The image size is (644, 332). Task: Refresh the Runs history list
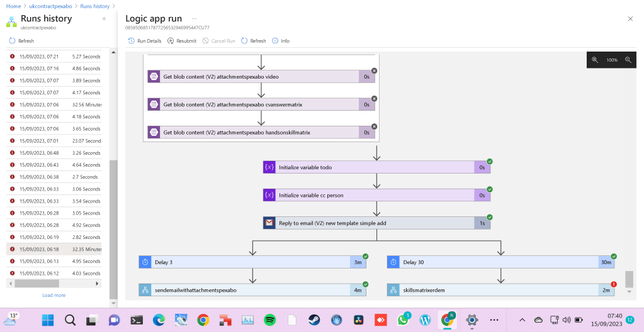21,41
